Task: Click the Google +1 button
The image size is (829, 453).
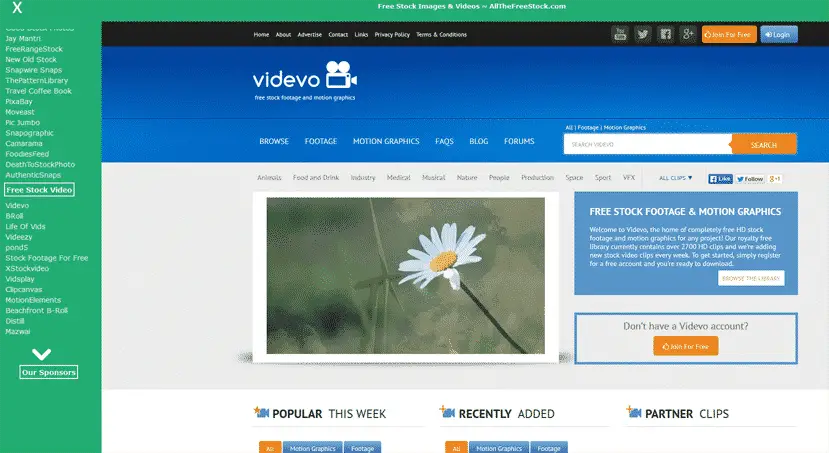Action: tap(775, 179)
